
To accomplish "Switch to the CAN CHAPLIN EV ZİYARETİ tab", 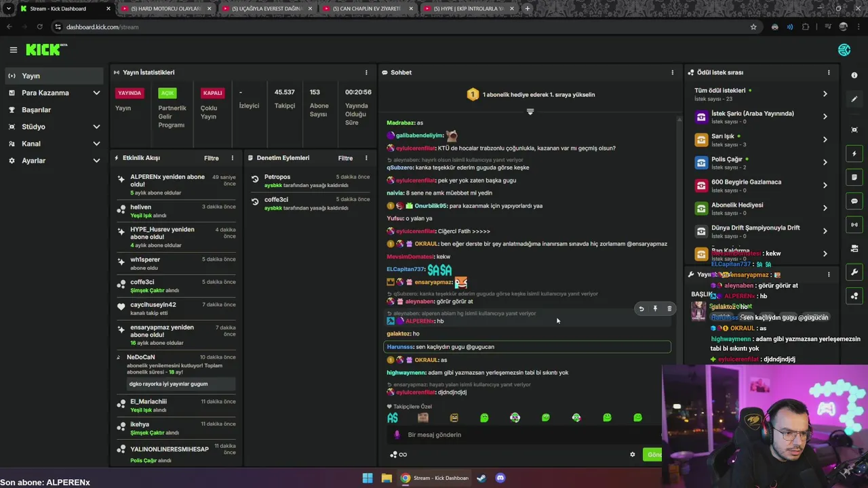I will coord(367,9).
